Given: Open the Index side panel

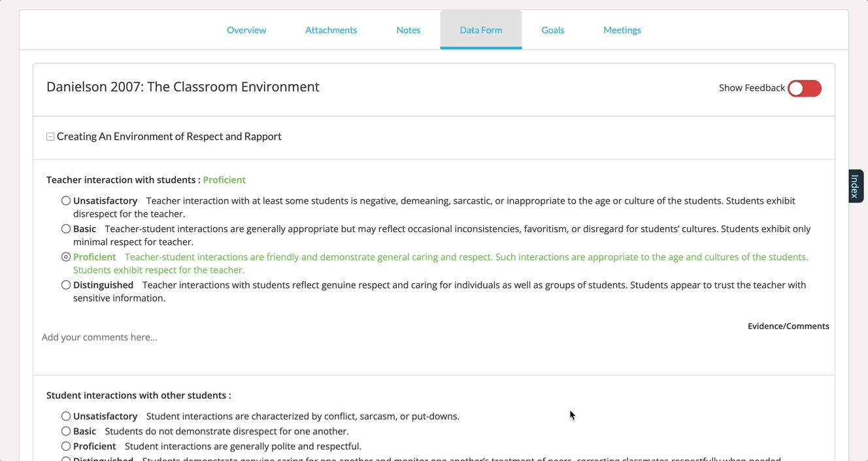Looking at the screenshot, I should click(x=855, y=186).
